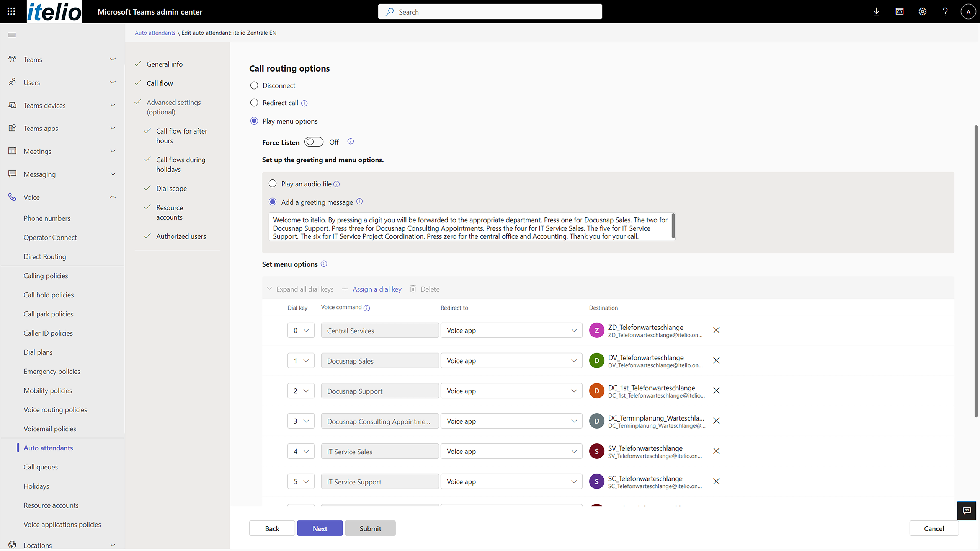
Task: Remove DC_Terminplanung_Warteschlange destination
Action: pyautogui.click(x=716, y=421)
